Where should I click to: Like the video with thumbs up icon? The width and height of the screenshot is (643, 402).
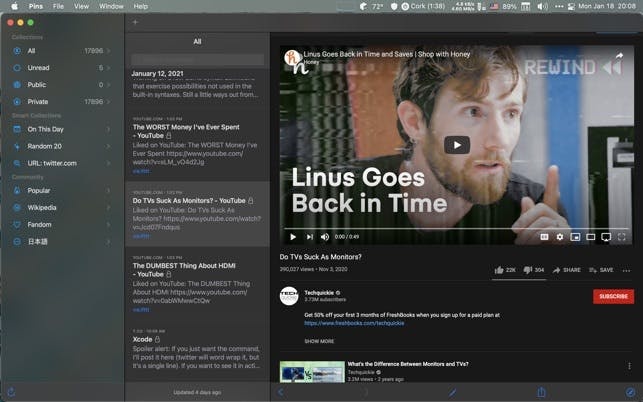(499, 270)
